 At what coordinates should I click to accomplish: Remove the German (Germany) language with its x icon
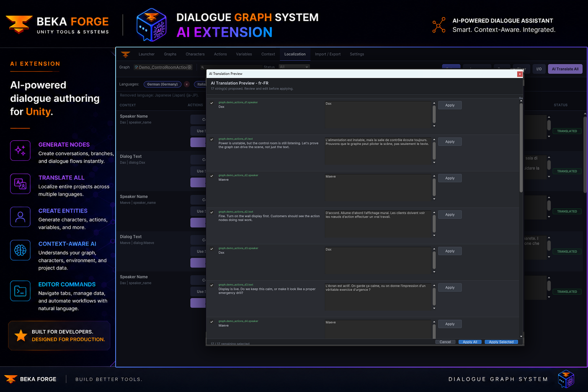pos(186,84)
